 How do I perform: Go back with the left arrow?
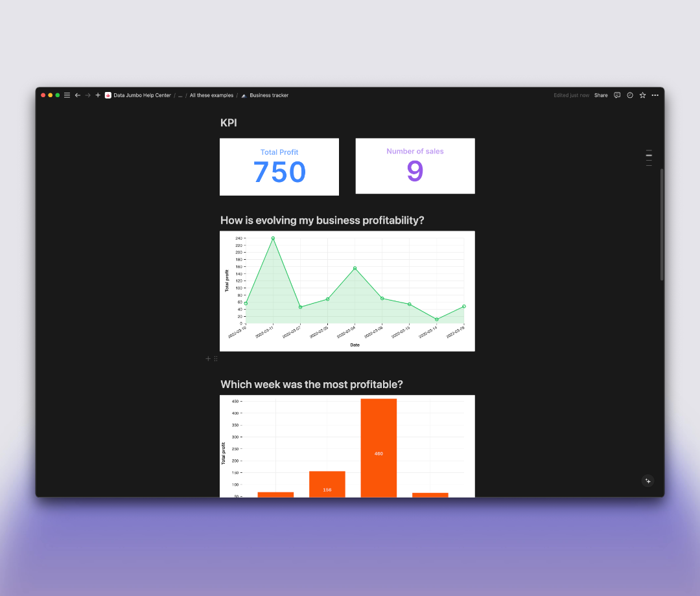(78, 95)
